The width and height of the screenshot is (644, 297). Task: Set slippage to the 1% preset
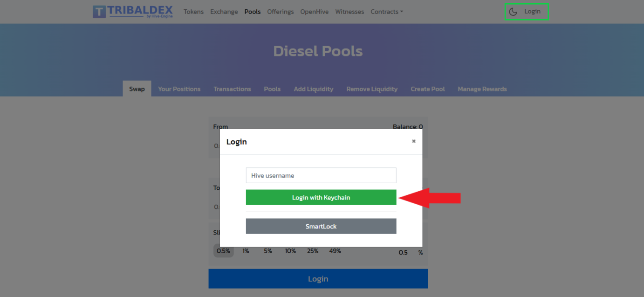coord(246,251)
